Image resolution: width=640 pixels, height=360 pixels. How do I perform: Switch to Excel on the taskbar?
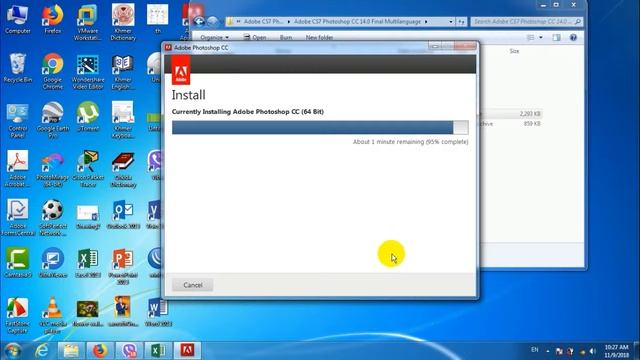[x=158, y=351]
